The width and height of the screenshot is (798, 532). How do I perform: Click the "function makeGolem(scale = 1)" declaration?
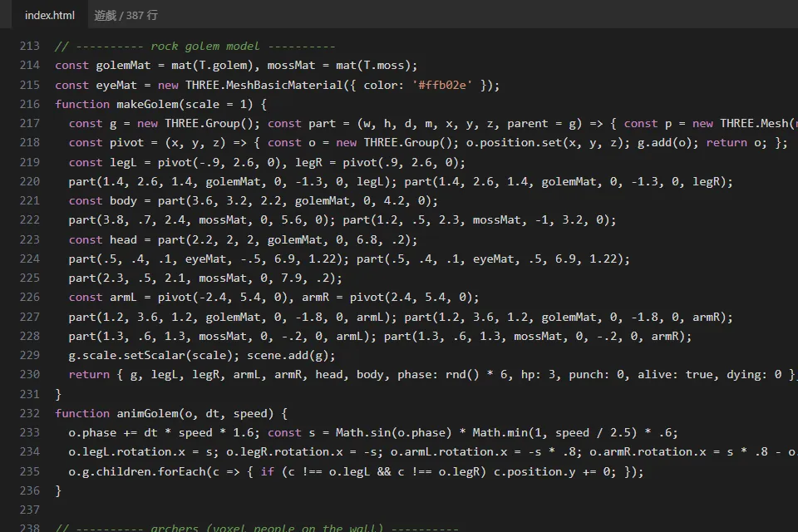coord(154,105)
